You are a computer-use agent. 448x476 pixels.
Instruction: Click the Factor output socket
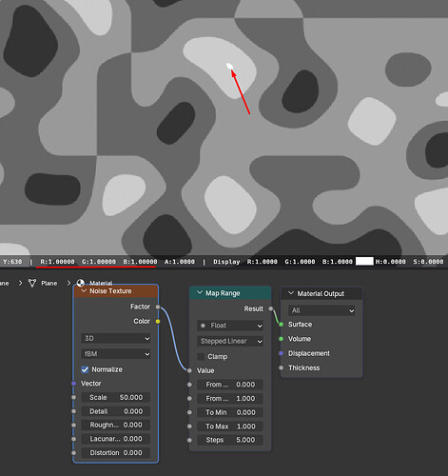tap(158, 307)
